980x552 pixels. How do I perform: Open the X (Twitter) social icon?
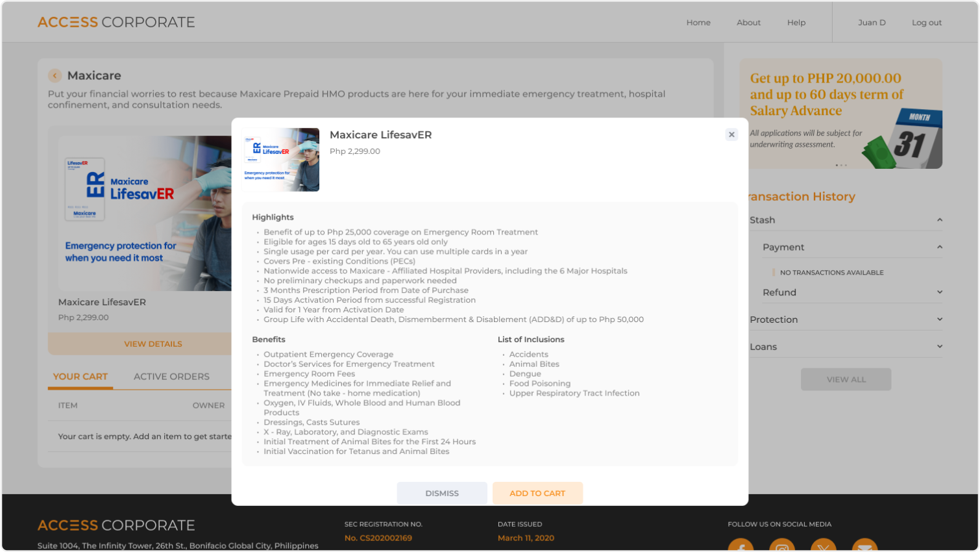click(823, 546)
